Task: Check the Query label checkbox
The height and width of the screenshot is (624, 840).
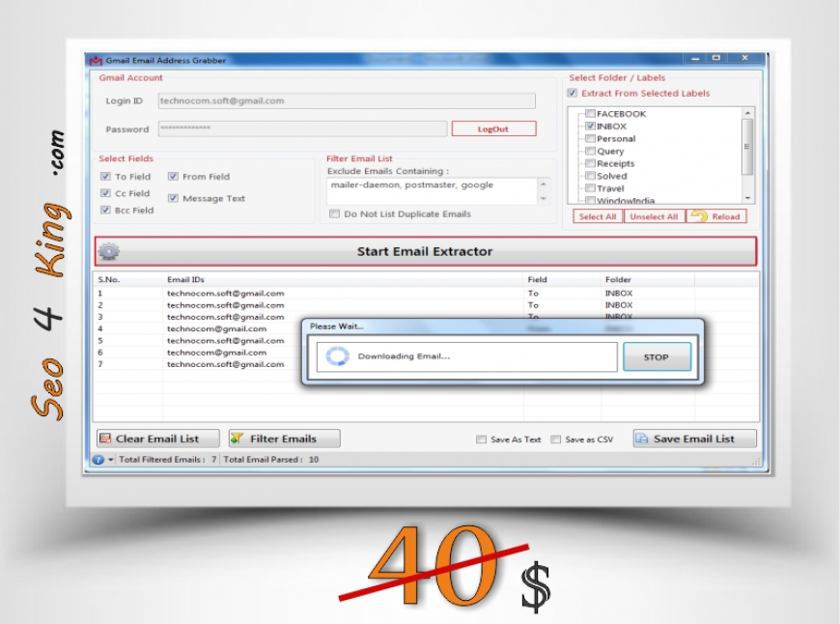Action: tap(590, 151)
